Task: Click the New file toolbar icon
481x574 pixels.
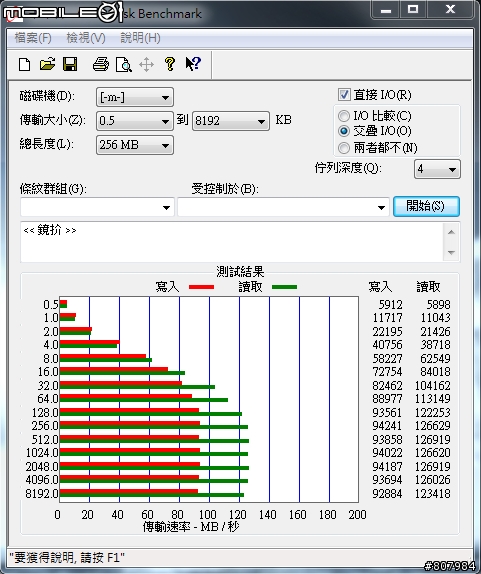Action: click(25, 64)
